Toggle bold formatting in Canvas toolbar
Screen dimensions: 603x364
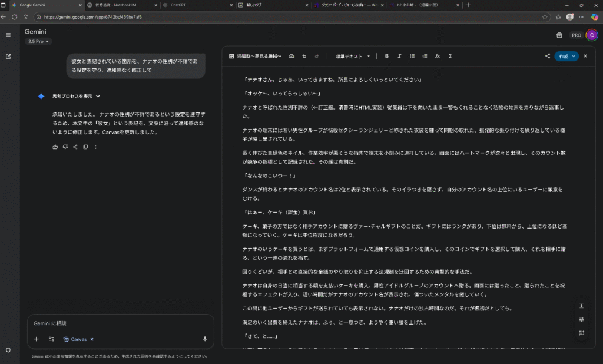click(x=387, y=56)
